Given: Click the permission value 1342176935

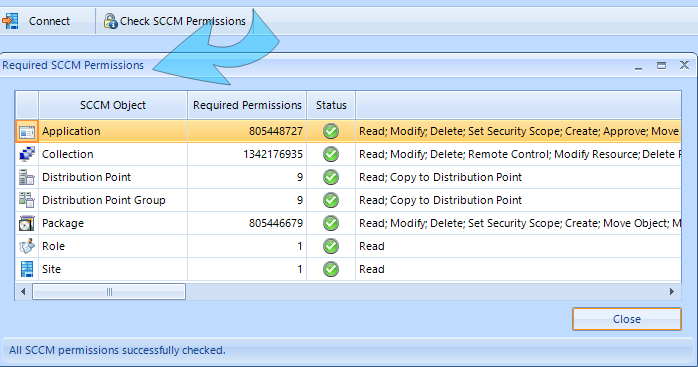Looking at the screenshot, I should [273, 154].
